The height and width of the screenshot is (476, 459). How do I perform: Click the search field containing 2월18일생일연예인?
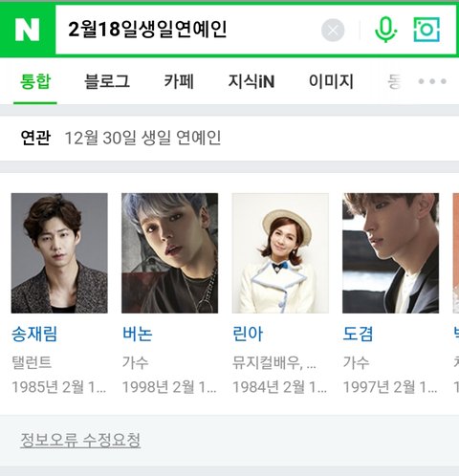pos(188,30)
